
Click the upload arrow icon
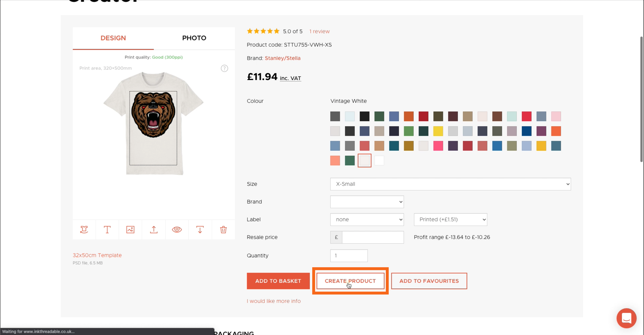153,229
